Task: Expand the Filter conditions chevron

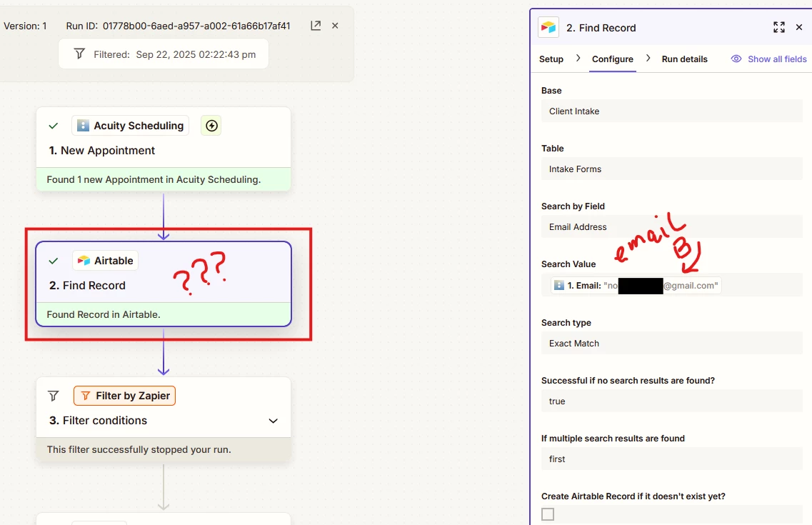Action: coord(274,421)
